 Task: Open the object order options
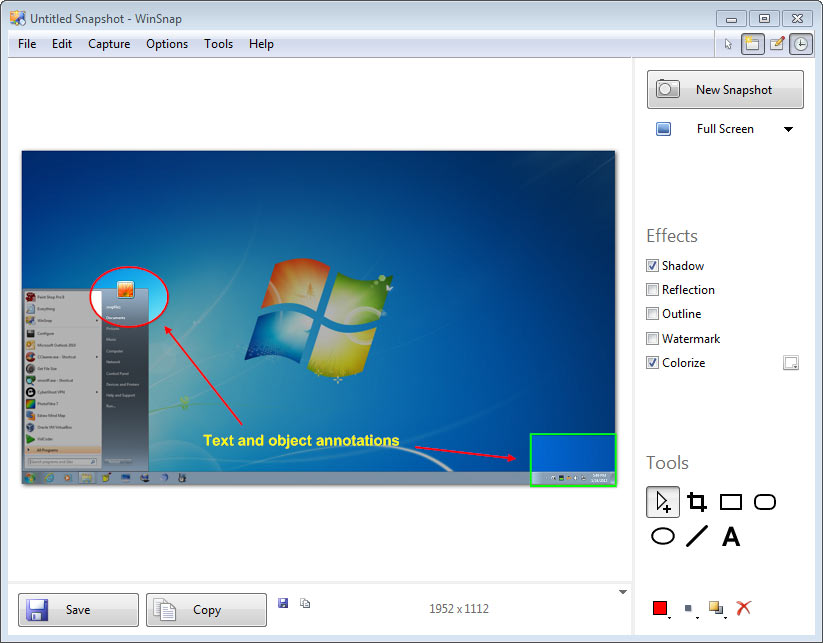[x=716, y=608]
